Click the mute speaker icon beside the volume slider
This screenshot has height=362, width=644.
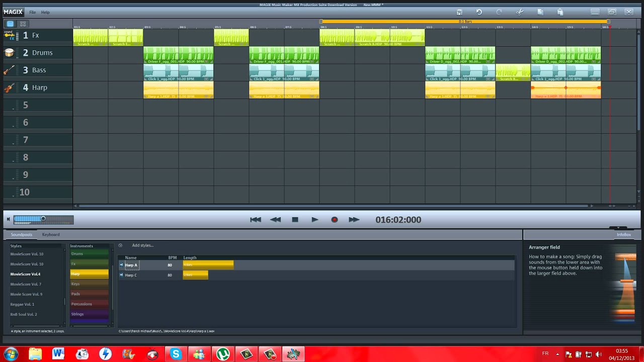click(x=8, y=219)
